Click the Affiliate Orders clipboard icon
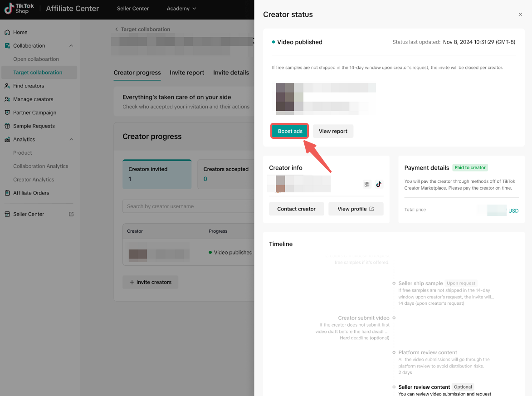Image resolution: width=532 pixels, height=396 pixels. pos(7,193)
